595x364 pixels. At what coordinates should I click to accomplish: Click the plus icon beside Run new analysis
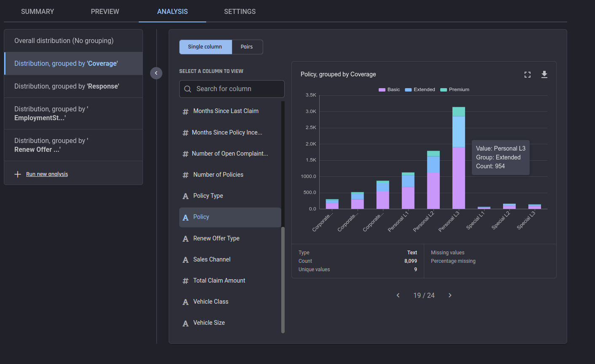tap(18, 174)
